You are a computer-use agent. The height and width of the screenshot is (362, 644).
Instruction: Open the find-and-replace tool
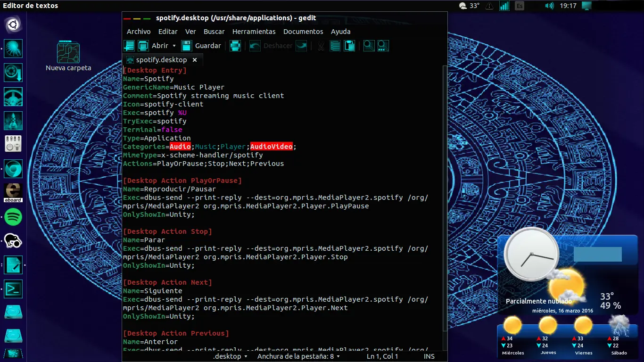(x=383, y=46)
